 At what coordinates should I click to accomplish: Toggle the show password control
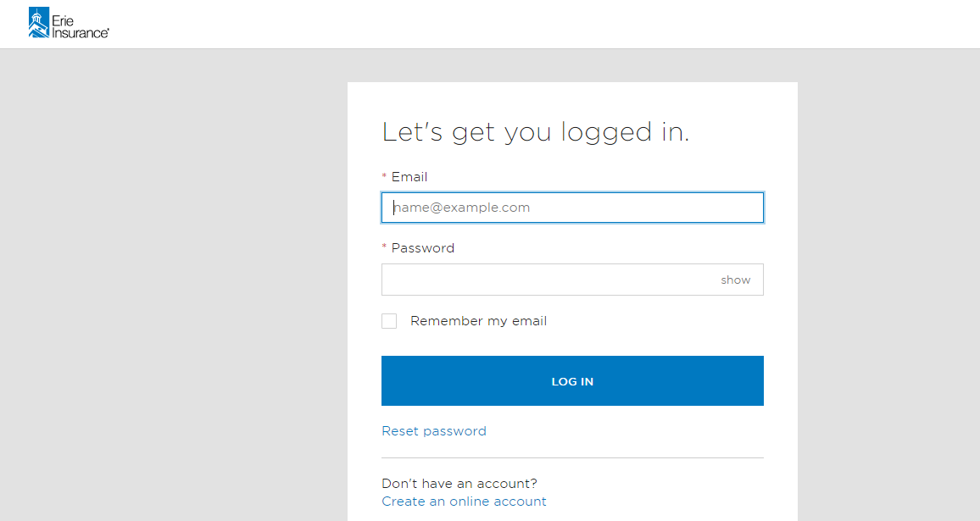pos(736,280)
